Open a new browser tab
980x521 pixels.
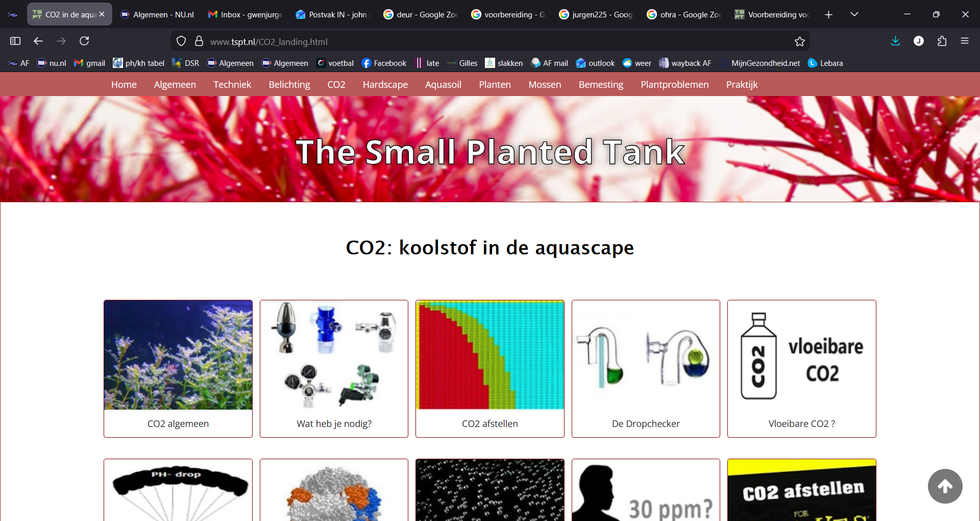828,15
